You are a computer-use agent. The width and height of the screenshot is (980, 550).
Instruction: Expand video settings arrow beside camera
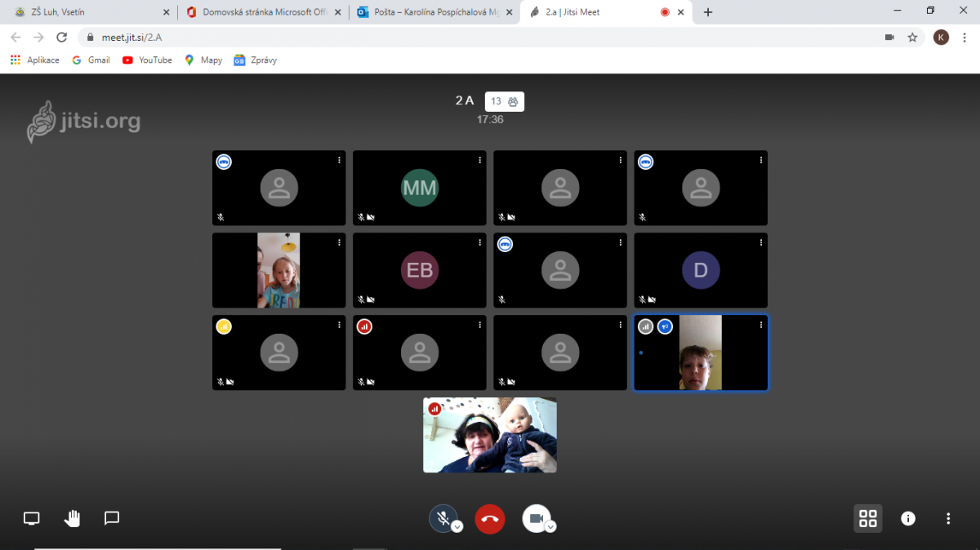pyautogui.click(x=550, y=527)
